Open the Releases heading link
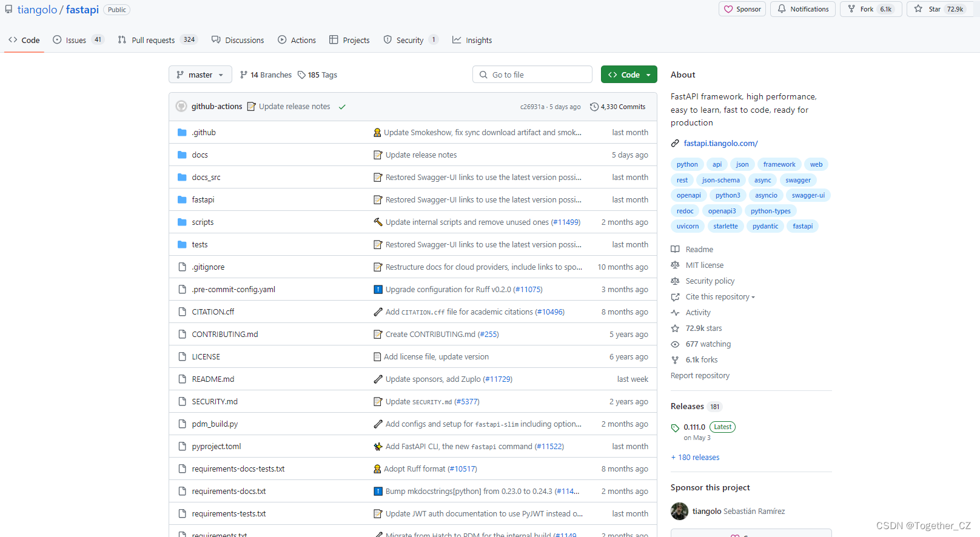Screen dimensions: 980x537 pos(687,406)
